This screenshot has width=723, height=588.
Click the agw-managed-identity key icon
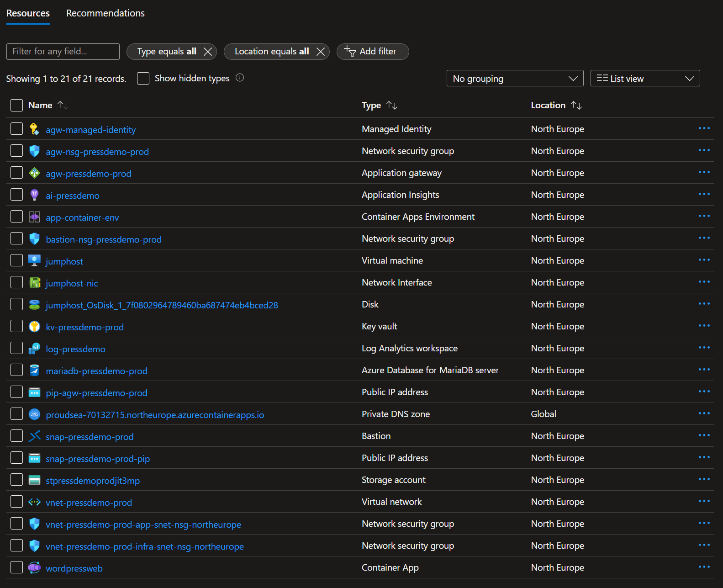coord(34,129)
